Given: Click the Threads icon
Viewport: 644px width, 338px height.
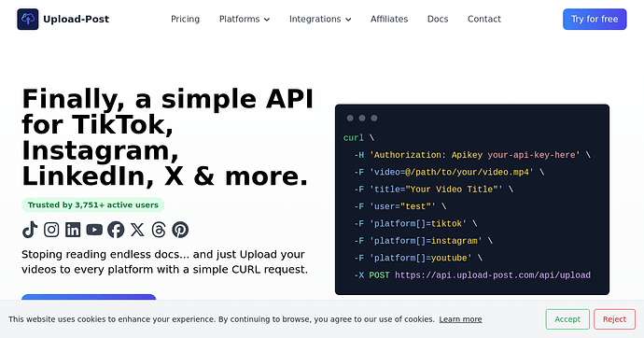Looking at the screenshot, I should coord(159,230).
